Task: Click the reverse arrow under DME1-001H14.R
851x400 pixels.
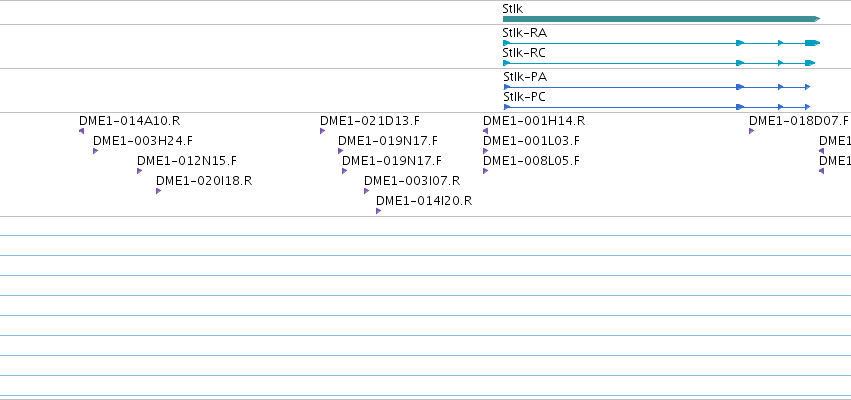Action: (485, 131)
